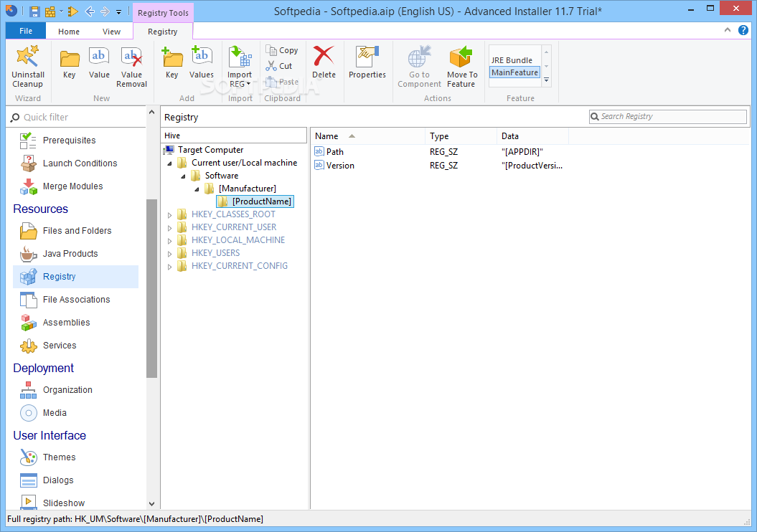Sort by the Data column header
This screenshot has width=757, height=532.
click(x=532, y=136)
